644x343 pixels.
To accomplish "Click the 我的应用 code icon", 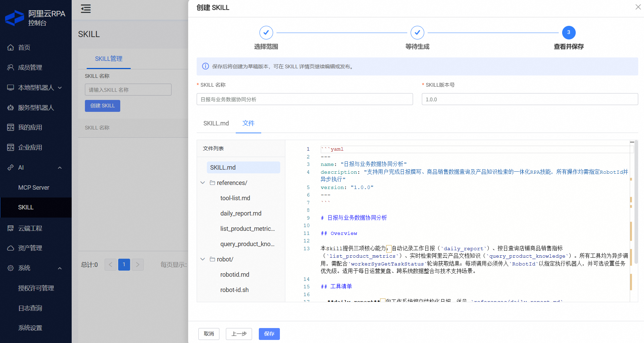I will point(11,127).
